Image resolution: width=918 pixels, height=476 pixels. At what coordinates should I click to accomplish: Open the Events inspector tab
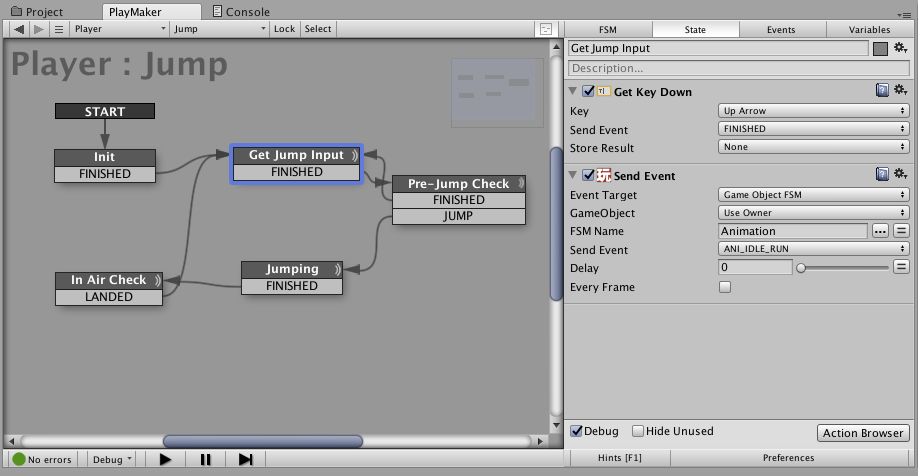[781, 29]
